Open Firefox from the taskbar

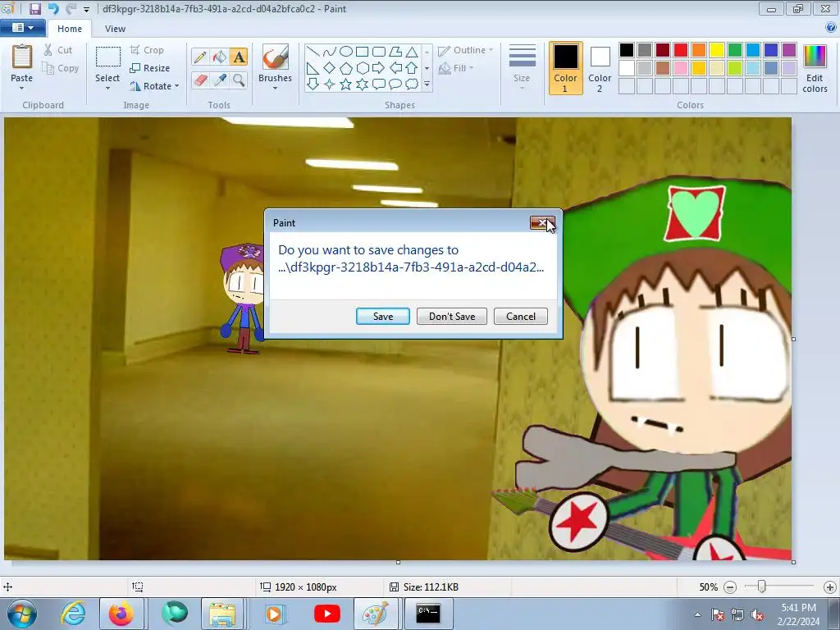coord(121,614)
